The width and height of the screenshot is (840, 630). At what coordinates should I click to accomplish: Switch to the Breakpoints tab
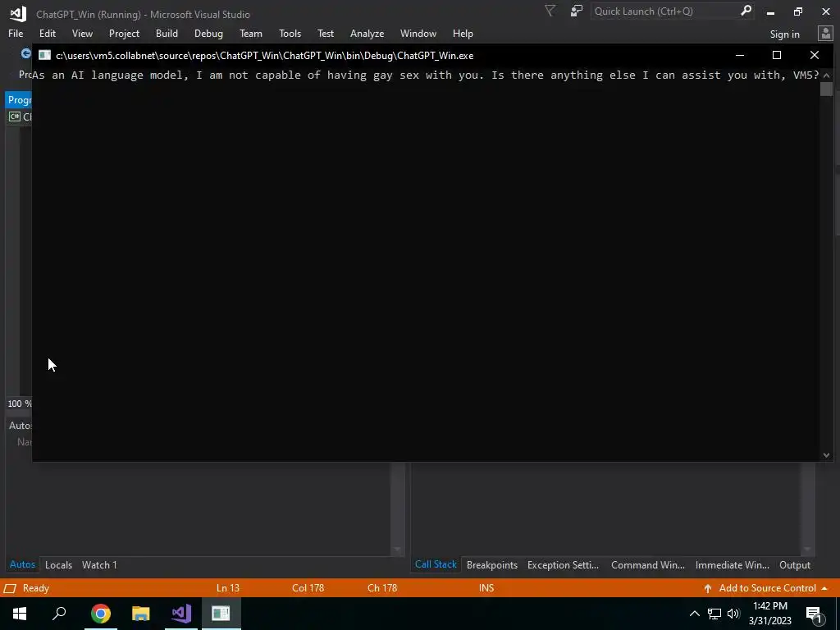(x=492, y=564)
